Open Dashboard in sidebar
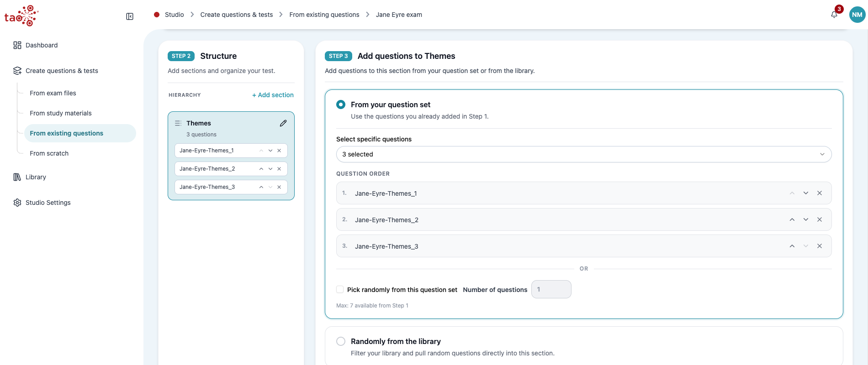 [x=42, y=45]
